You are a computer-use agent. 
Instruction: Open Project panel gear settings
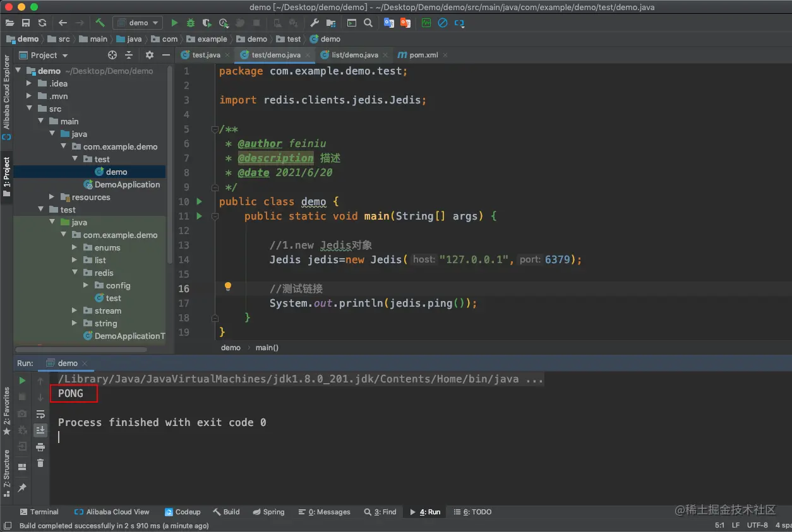(150, 55)
